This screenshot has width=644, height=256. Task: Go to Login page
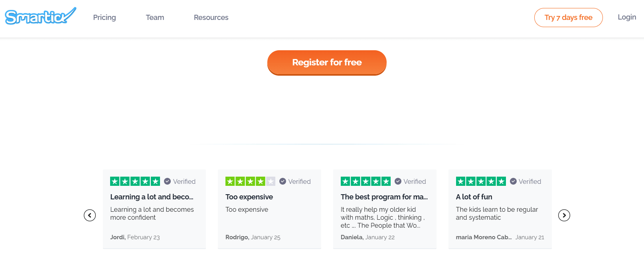point(627,17)
